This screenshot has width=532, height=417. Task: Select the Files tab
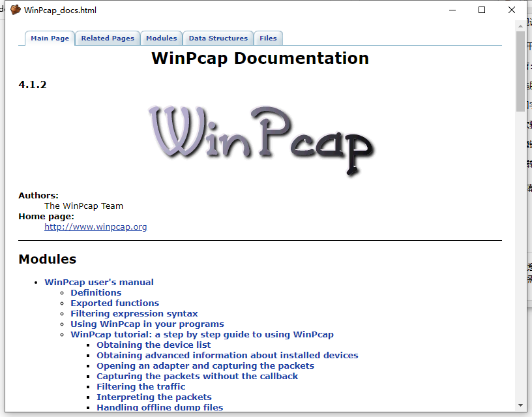(268, 39)
